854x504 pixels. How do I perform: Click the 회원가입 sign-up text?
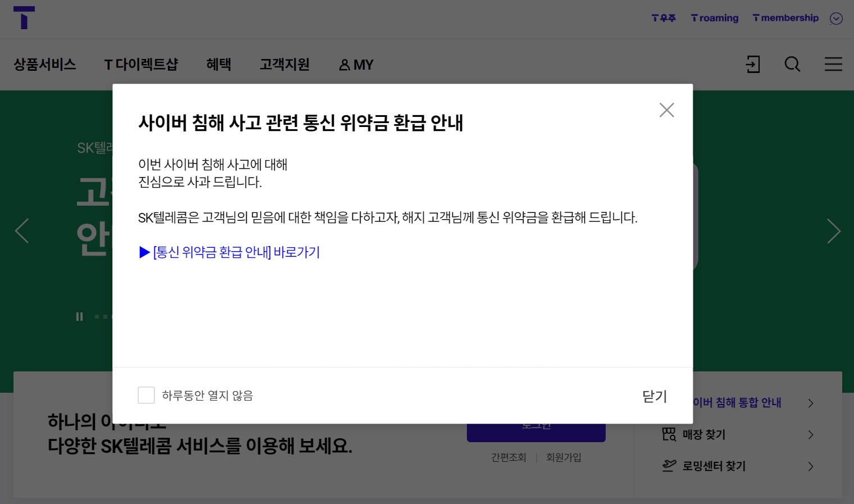pos(563,457)
